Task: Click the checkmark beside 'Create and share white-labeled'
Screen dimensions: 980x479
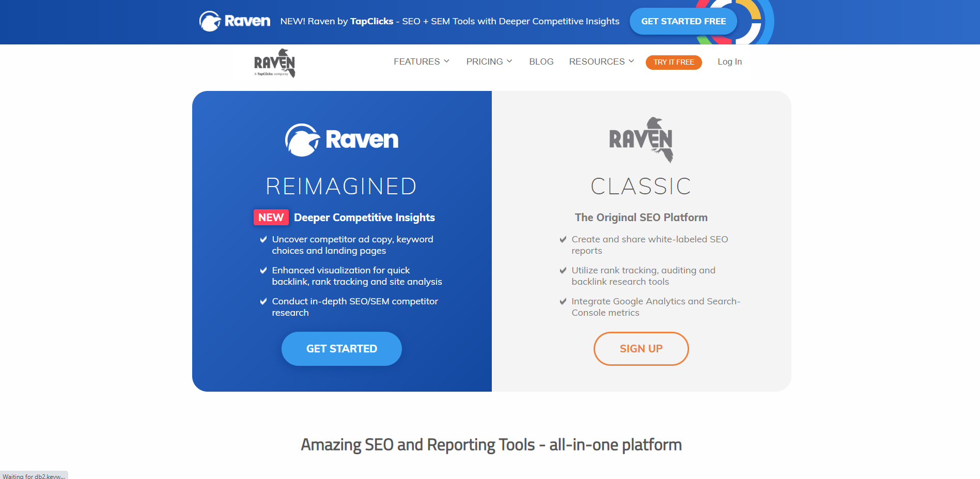Action: 563,239
